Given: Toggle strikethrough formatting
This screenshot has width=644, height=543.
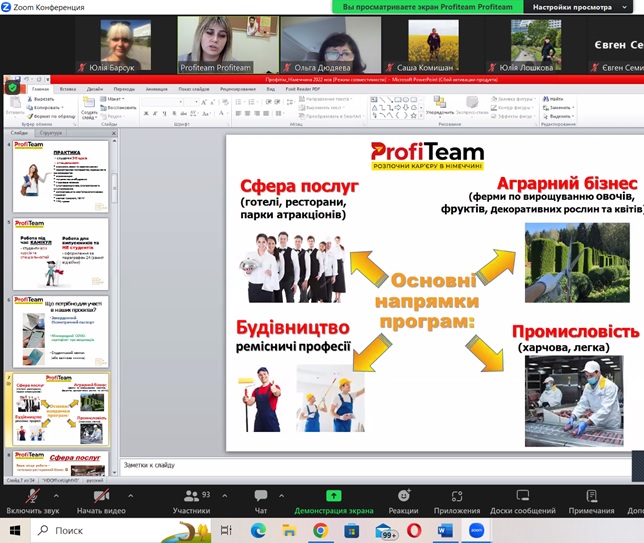Looking at the screenshot, I should click(184, 113).
